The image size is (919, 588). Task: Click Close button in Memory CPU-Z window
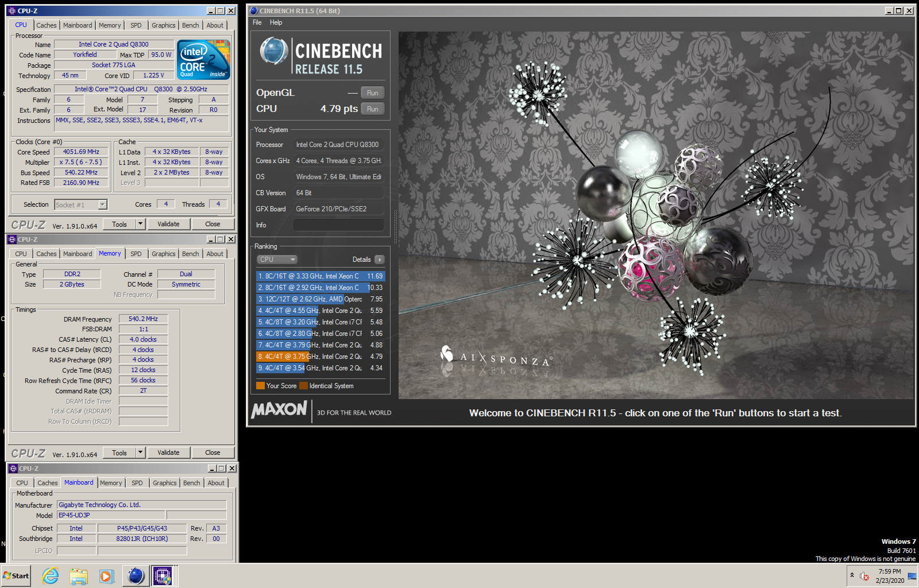click(x=213, y=452)
